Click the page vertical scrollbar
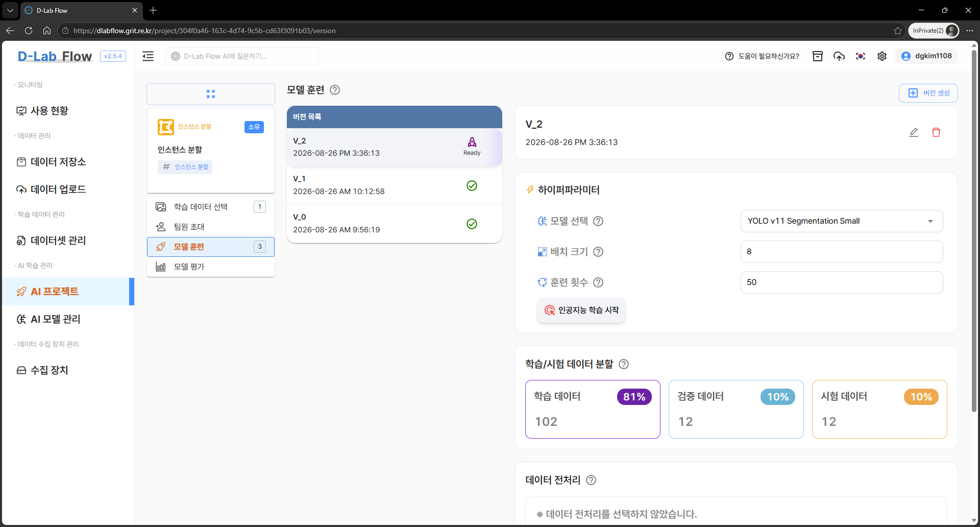This screenshot has width=980, height=527. click(974, 230)
